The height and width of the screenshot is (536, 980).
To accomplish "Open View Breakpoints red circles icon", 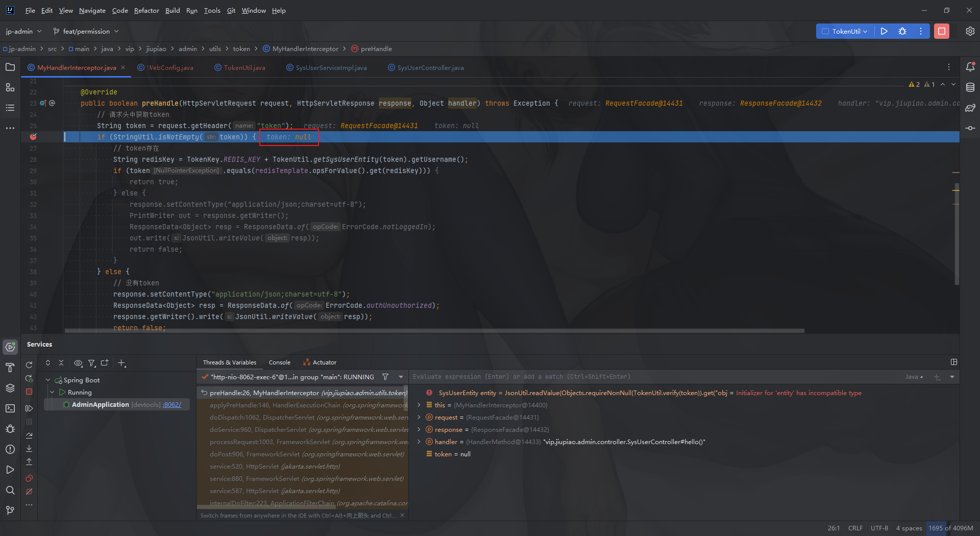I will (29, 478).
